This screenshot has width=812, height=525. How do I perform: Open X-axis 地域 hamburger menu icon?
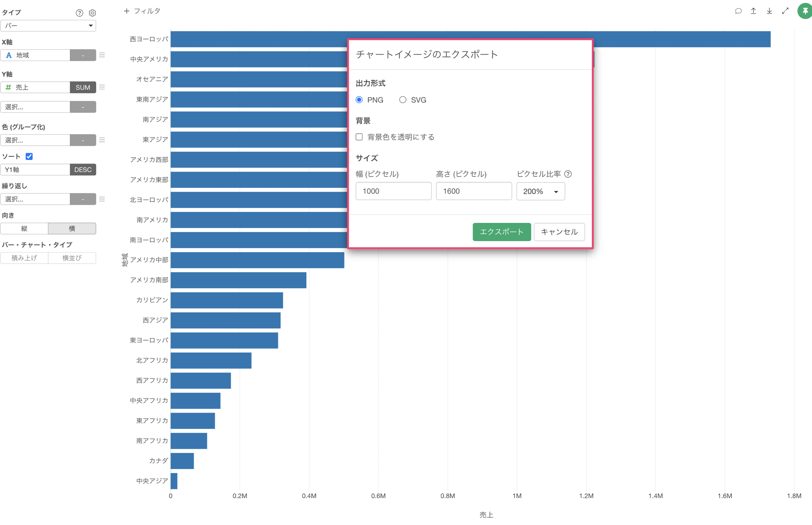coord(102,55)
